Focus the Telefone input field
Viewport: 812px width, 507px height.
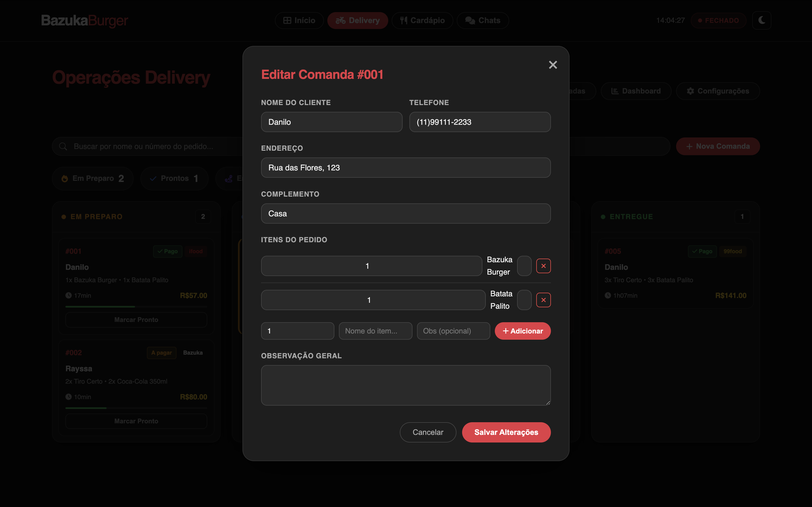tap(480, 122)
